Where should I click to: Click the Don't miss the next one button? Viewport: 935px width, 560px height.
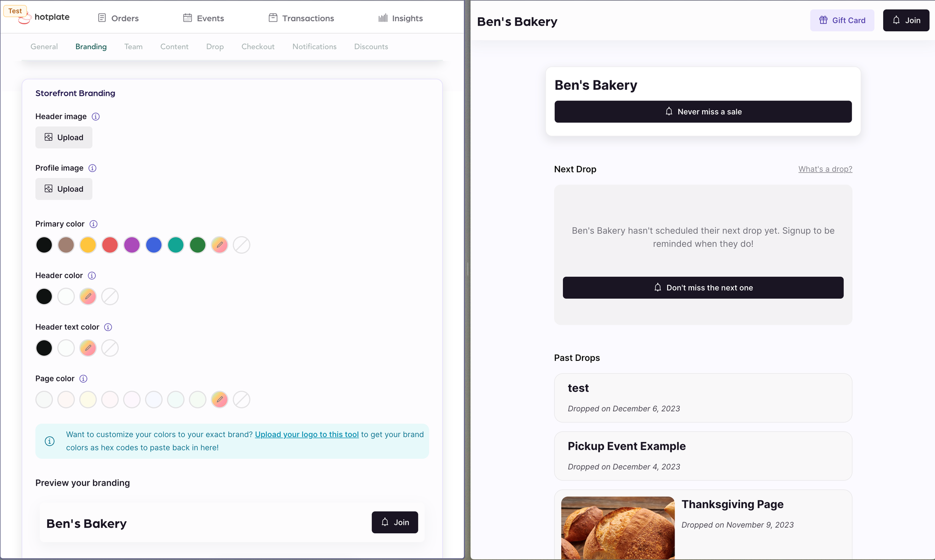click(702, 287)
